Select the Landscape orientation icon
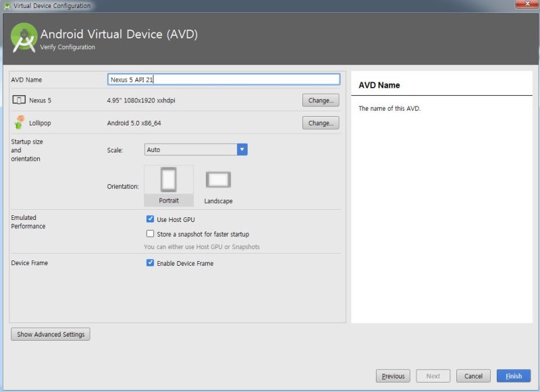 (x=218, y=179)
